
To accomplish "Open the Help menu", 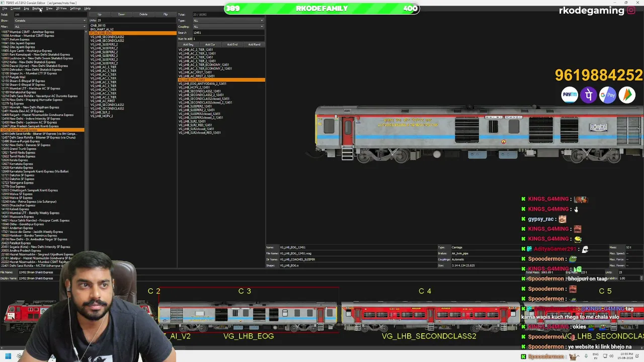I will tap(87, 9).
